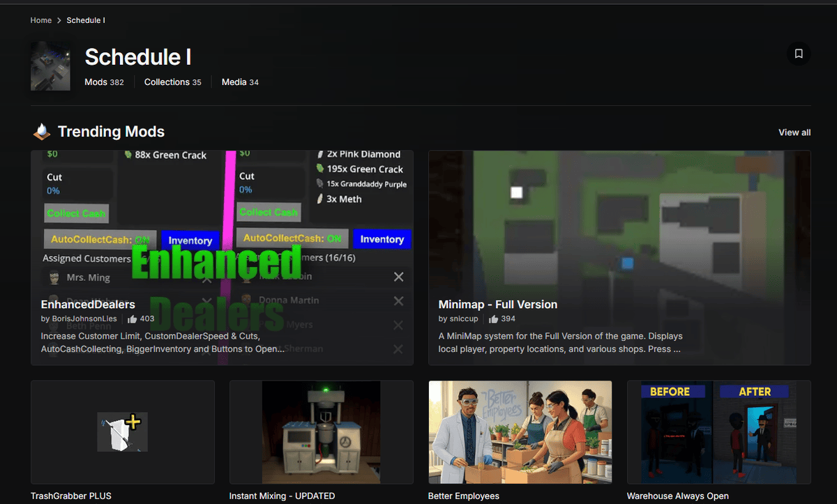This screenshot has height=504, width=837.
Task: Open the TrashGrabber PLUS thumbnail image
Action: click(x=123, y=432)
